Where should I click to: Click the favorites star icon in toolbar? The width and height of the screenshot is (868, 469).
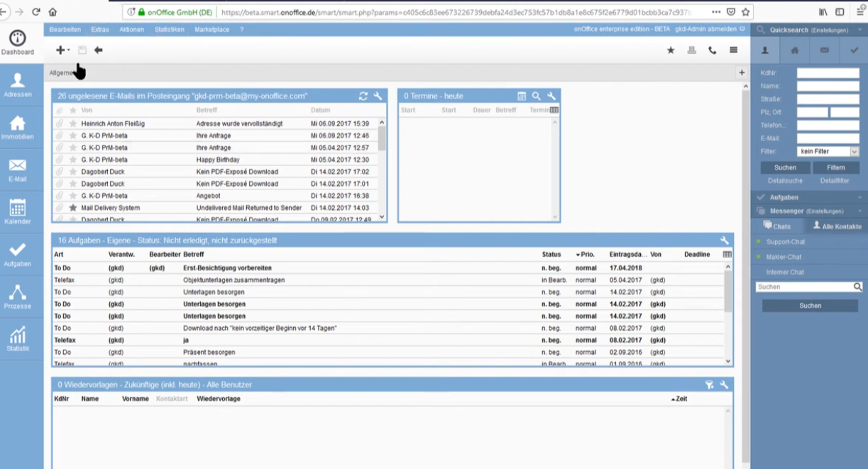pyautogui.click(x=671, y=50)
